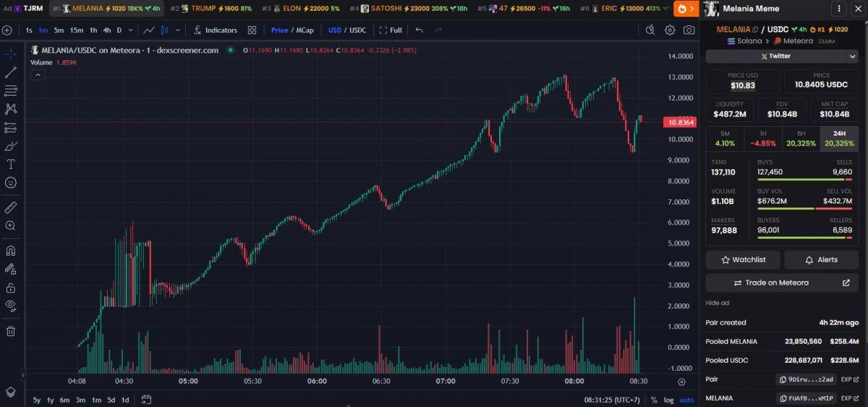868x407 pixels.
Task: Add MELANIA to Watchlist
Action: pyautogui.click(x=743, y=259)
